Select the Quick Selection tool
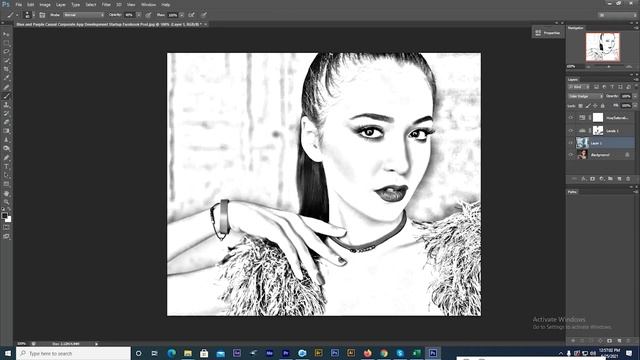This screenshot has width=640, height=360. point(6,60)
